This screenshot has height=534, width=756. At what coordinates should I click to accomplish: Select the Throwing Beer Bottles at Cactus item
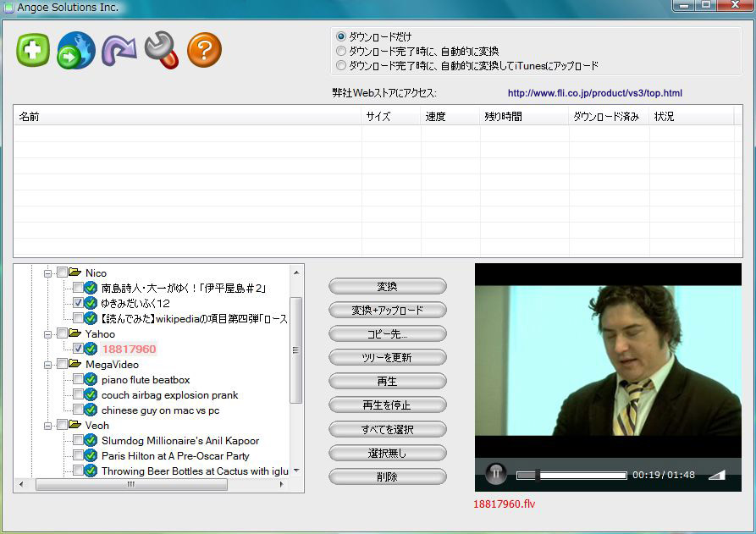195,471
